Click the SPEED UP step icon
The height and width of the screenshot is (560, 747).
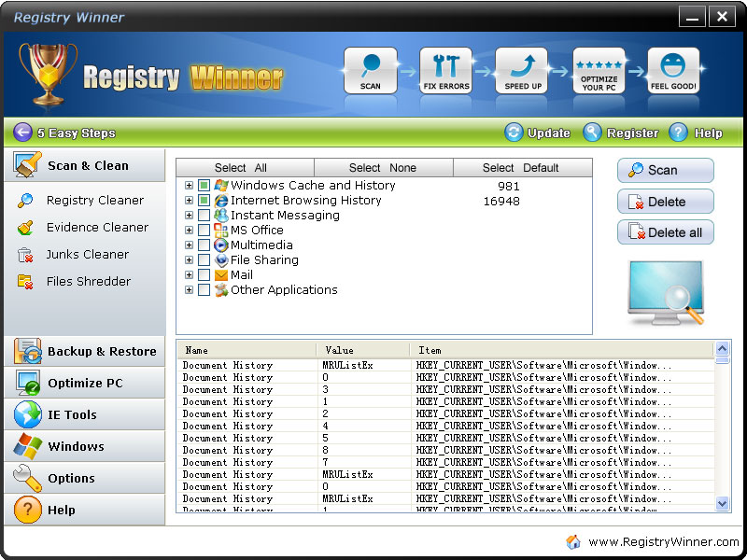pyautogui.click(x=522, y=71)
